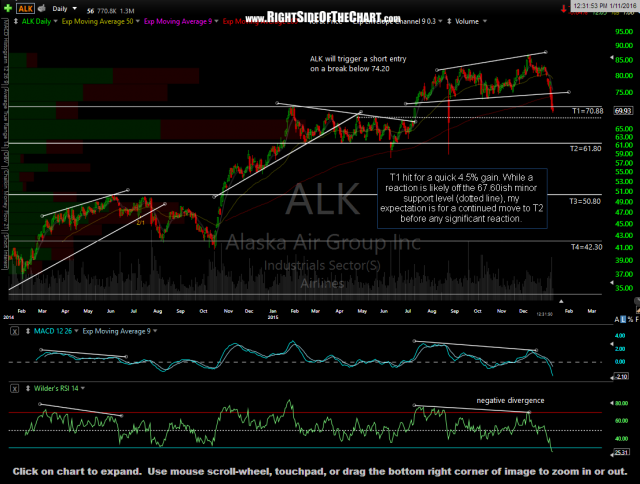This screenshot has width=640, height=484.
Task: Toggle the A auto-scale mode button
Action: [x=617, y=320]
